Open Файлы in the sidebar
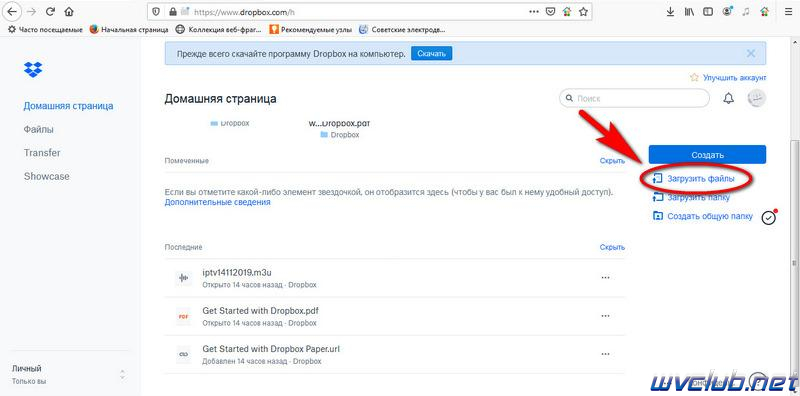Viewport: 800px width, 396px height. pos(39,130)
